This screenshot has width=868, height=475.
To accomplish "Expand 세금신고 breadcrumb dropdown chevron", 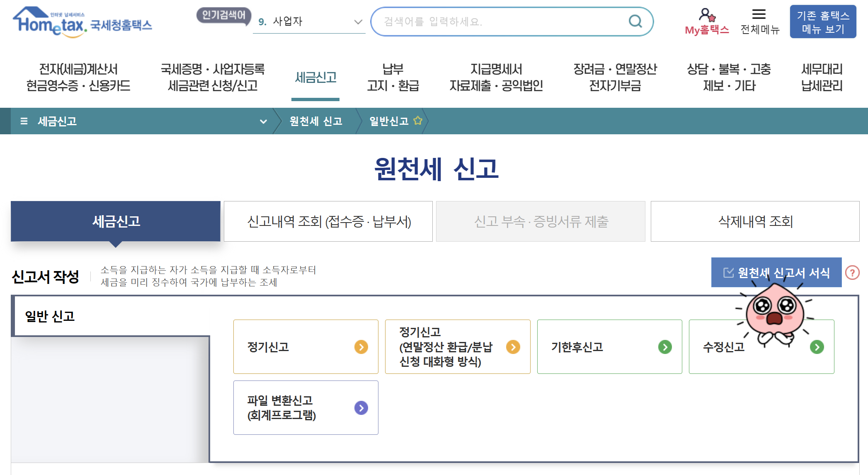I will coord(263,121).
